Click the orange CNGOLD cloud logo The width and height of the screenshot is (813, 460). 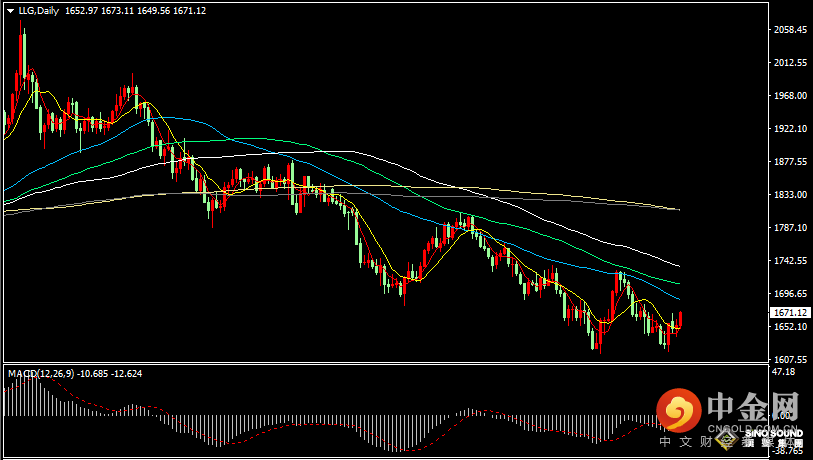point(678,411)
